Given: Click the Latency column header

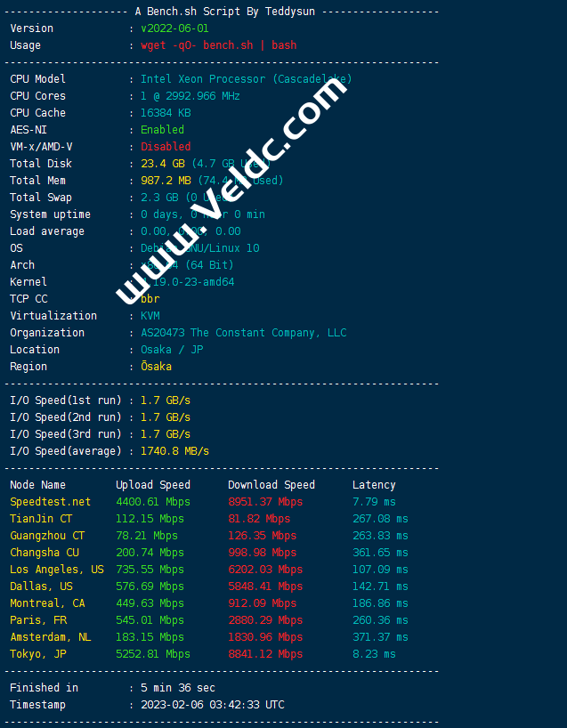Looking at the screenshot, I should [x=374, y=485].
